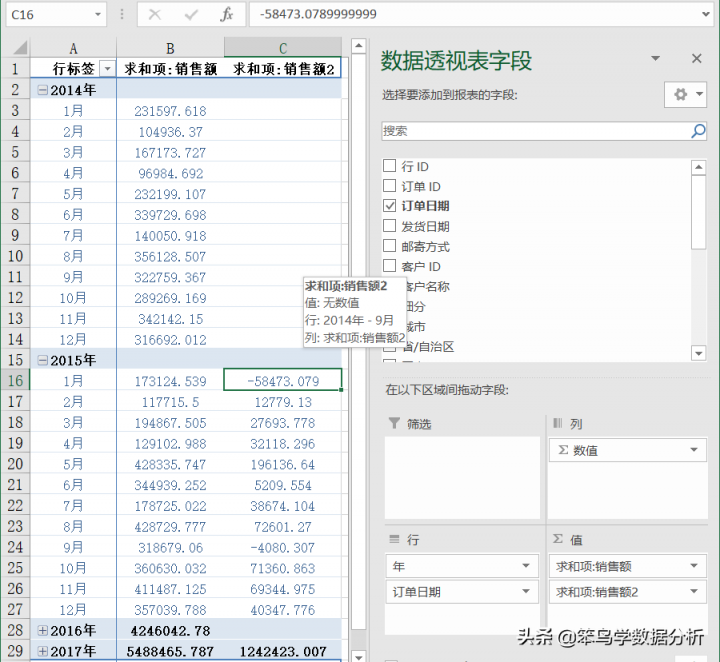Select column C header
The image size is (720, 662).
[283, 48]
